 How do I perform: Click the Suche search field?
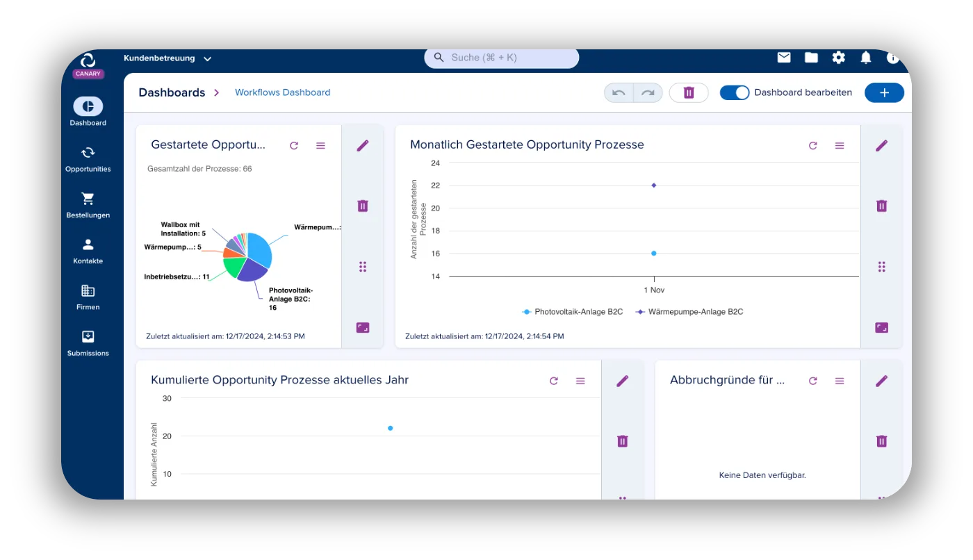(502, 58)
